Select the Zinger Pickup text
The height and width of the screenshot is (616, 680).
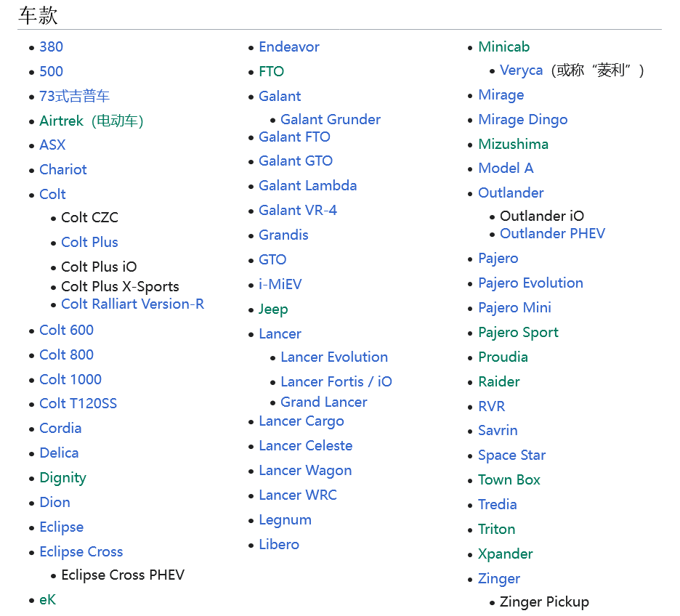(x=545, y=603)
